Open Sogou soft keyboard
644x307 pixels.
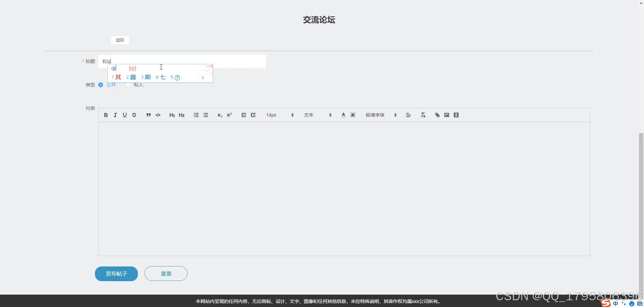(x=640, y=304)
